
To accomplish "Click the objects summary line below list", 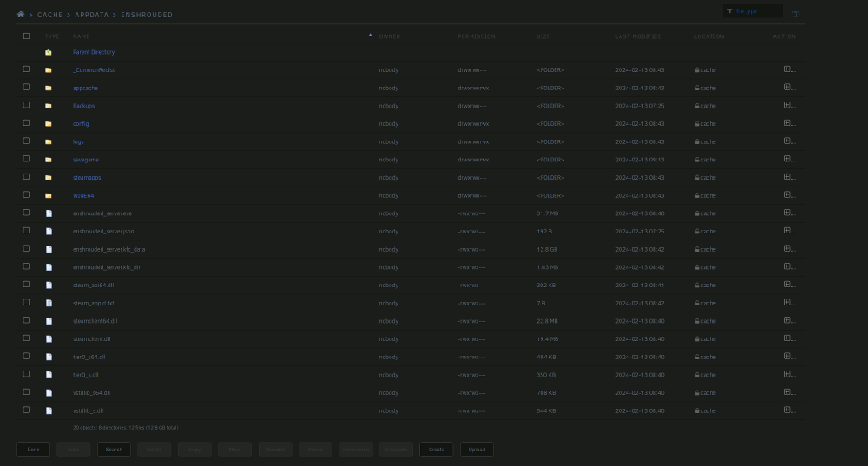I will point(126,427).
